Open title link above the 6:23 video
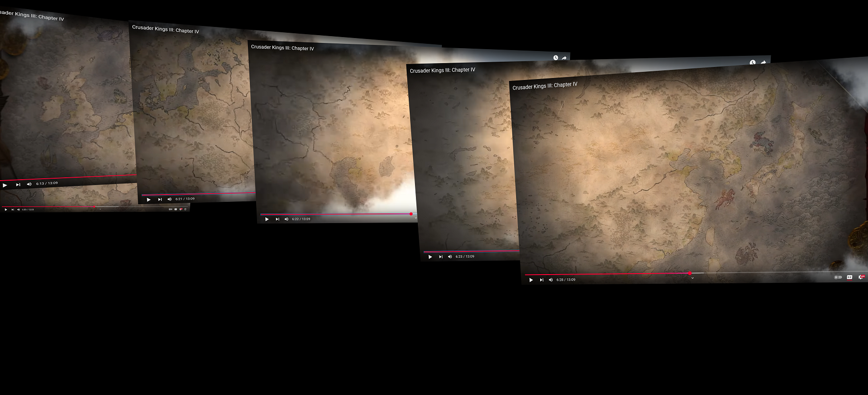Viewport: 868px width, 395px height. coord(442,70)
